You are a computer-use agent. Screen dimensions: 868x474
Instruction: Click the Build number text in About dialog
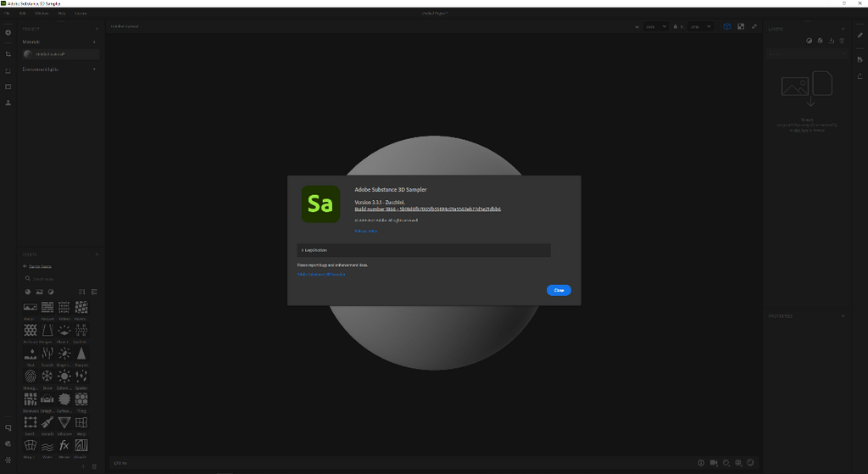[x=427, y=209]
